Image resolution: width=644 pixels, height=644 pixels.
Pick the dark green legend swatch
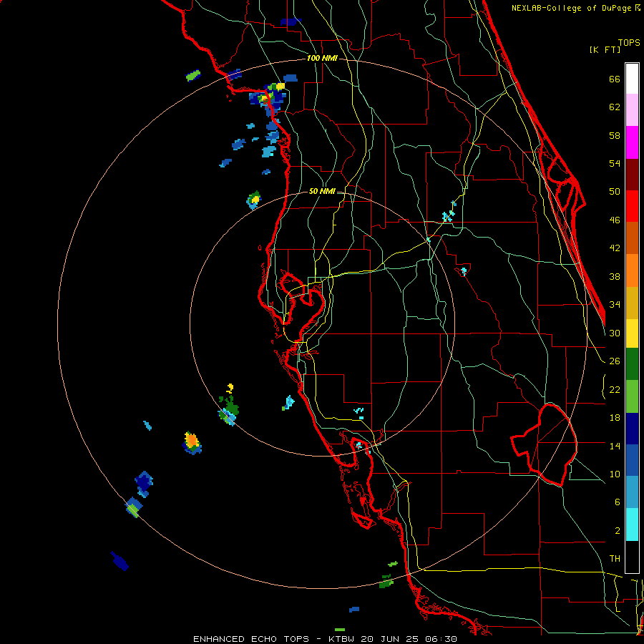click(632, 364)
